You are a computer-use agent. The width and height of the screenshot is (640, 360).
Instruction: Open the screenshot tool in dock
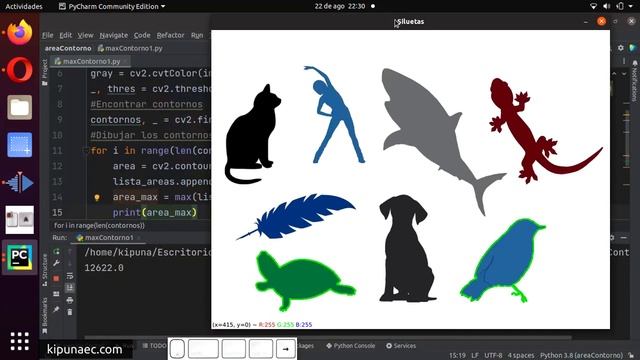click(x=19, y=144)
